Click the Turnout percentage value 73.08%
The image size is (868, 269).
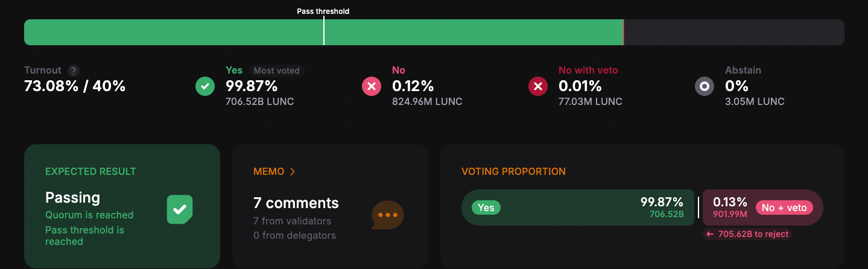(51, 86)
